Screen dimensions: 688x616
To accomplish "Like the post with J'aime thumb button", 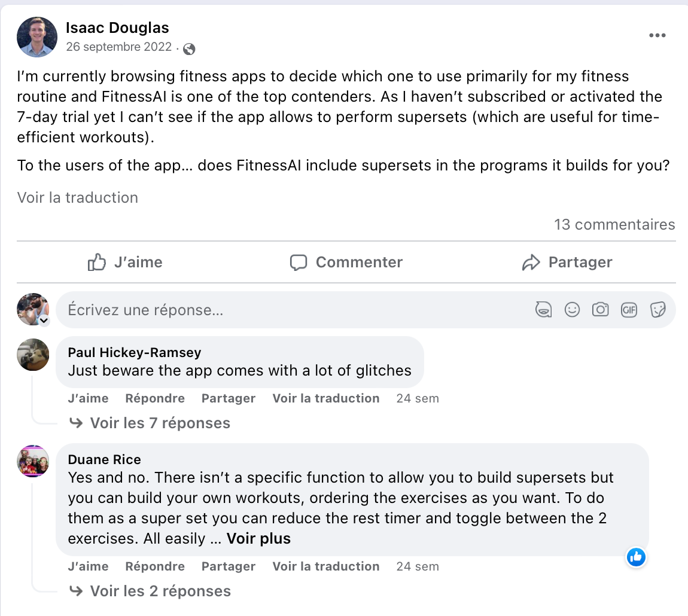I will click(x=125, y=262).
